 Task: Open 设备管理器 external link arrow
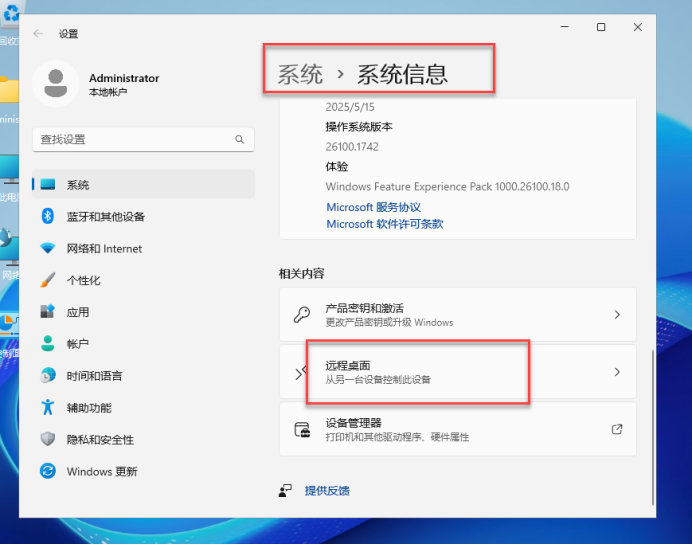click(x=617, y=429)
